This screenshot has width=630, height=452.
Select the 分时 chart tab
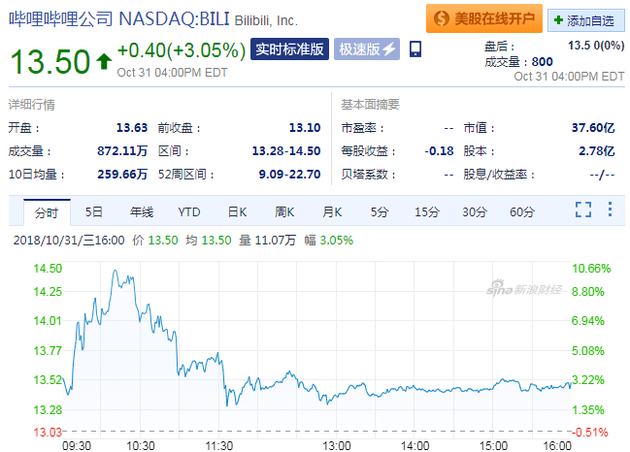coord(47,212)
